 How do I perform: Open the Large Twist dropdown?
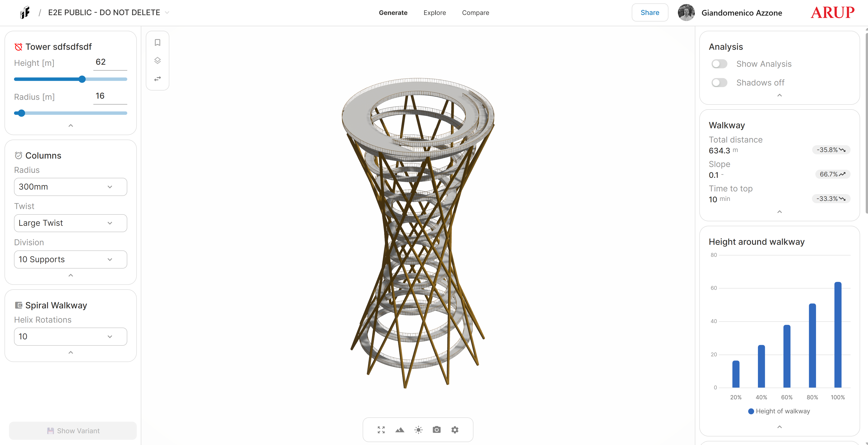click(x=71, y=223)
